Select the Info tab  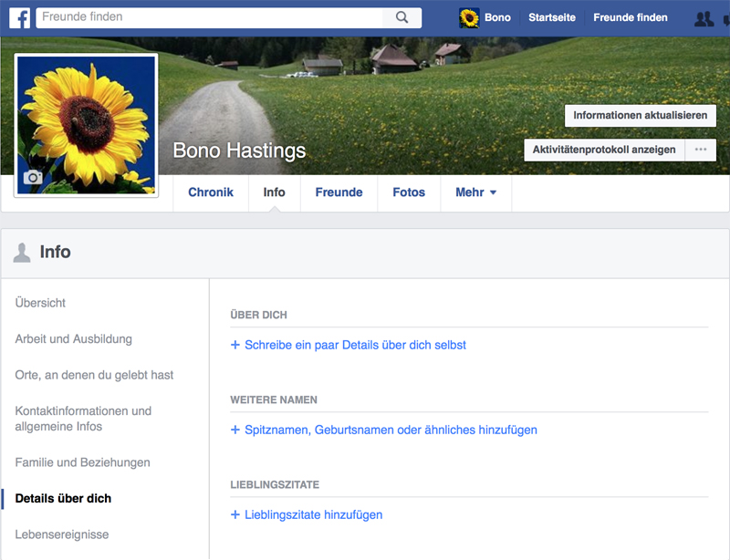point(275,192)
